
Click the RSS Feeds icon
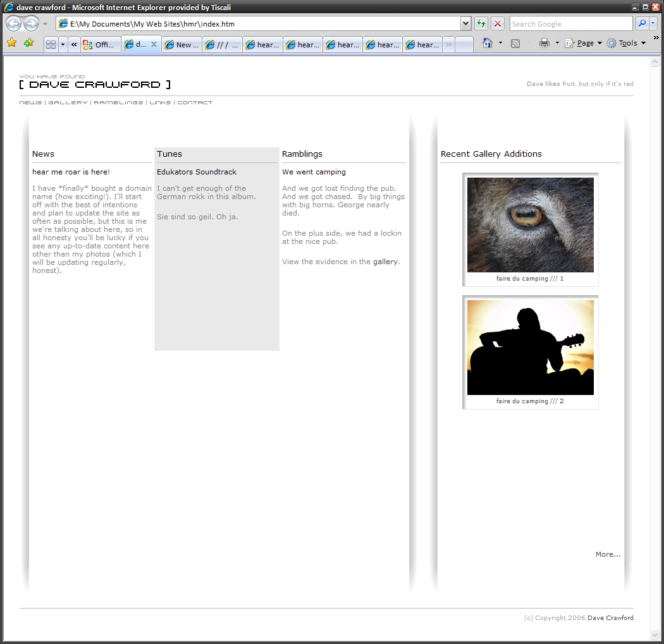pyautogui.click(x=515, y=43)
